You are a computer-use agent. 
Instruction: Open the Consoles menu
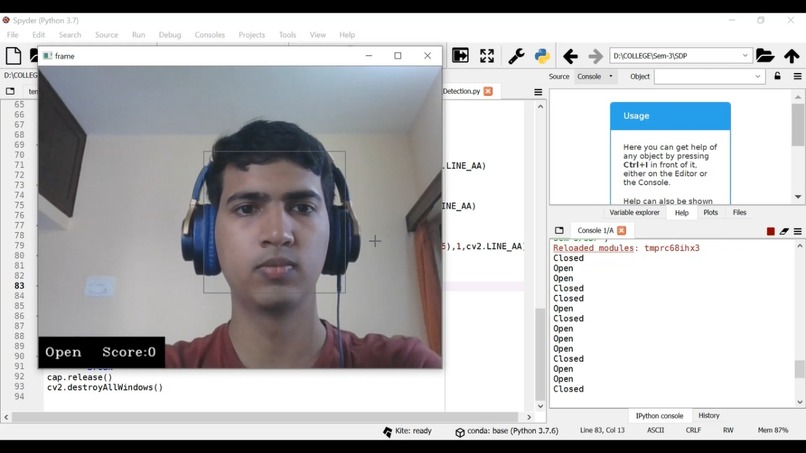point(210,35)
